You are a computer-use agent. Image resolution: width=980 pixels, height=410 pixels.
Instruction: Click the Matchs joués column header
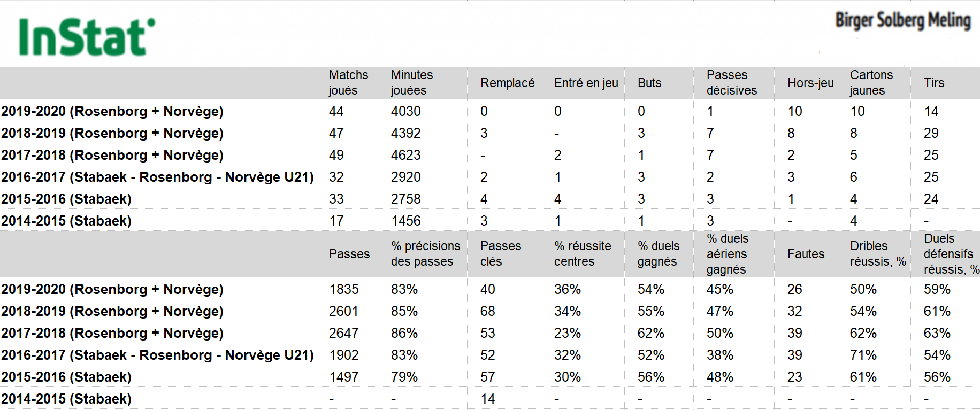348,83
